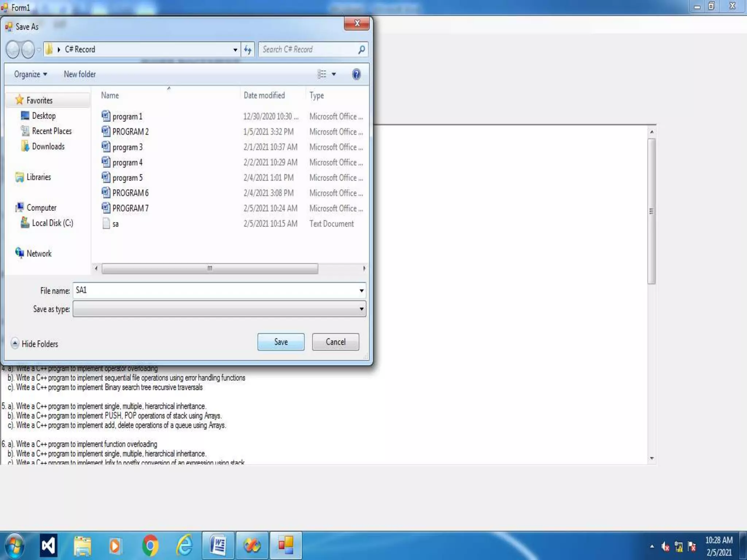Expand the view options dropdown arrow
This screenshot has height=560, width=747.
334,74
